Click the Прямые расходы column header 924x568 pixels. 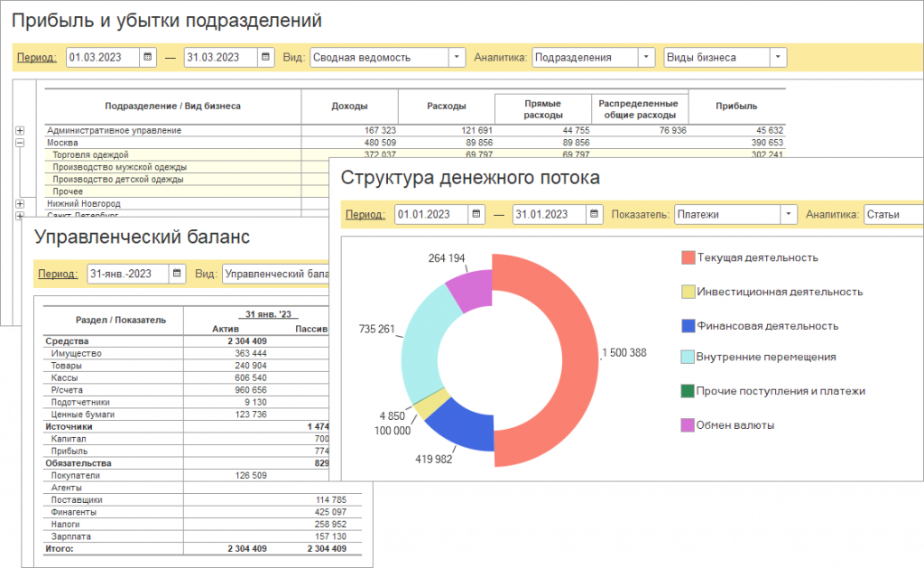coord(542,109)
